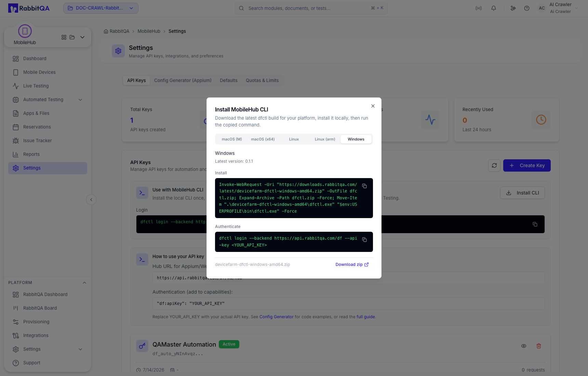The image size is (588, 376).
Task: Expand the Automated Testing menu
Action: [48, 99]
